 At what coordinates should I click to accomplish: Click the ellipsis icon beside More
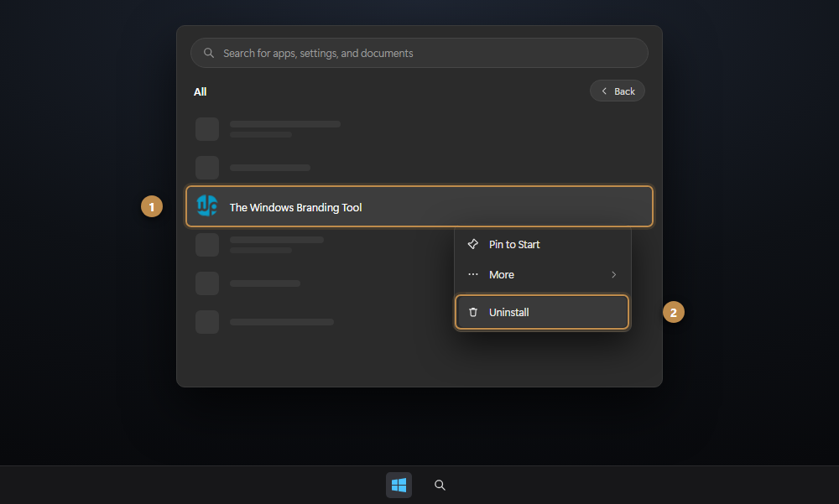tap(473, 274)
